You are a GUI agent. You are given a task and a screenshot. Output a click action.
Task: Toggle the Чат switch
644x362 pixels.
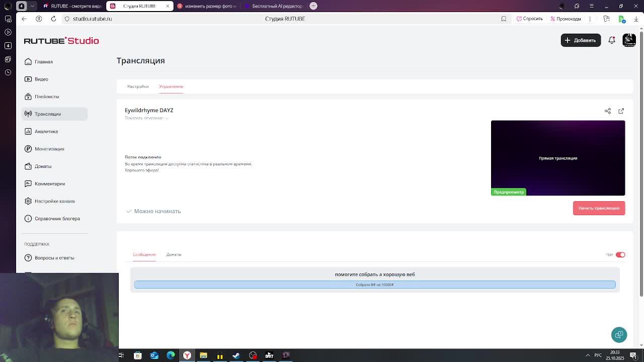click(620, 254)
